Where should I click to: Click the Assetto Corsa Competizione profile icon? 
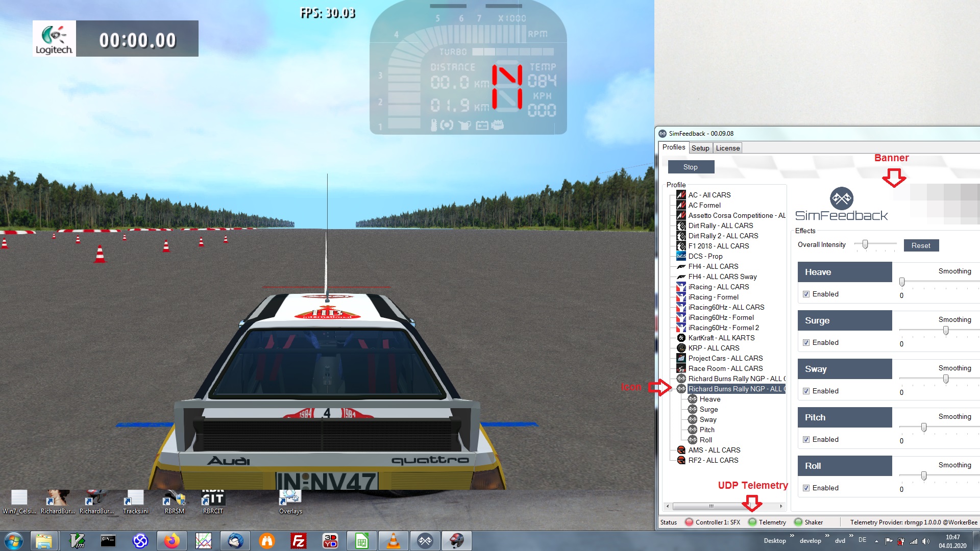[x=681, y=215]
